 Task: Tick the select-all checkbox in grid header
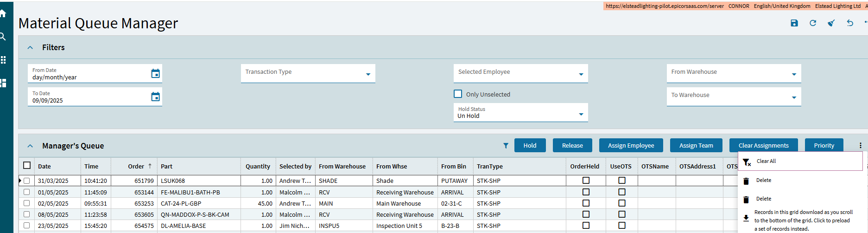coord(27,165)
